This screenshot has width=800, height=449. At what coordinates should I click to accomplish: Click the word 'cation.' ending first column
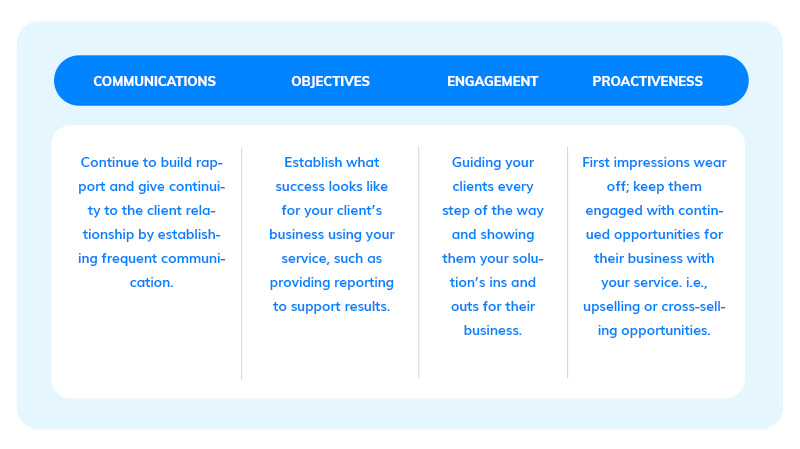click(x=152, y=282)
